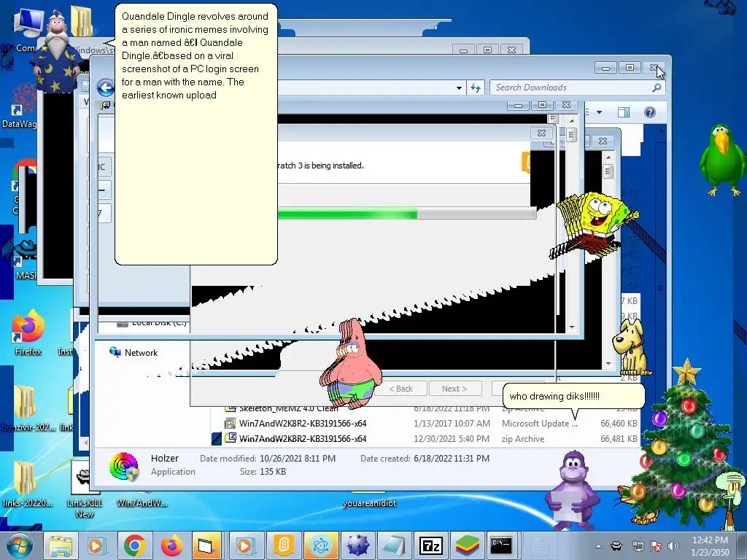Refresh the Downloads folder address bar

(x=476, y=87)
